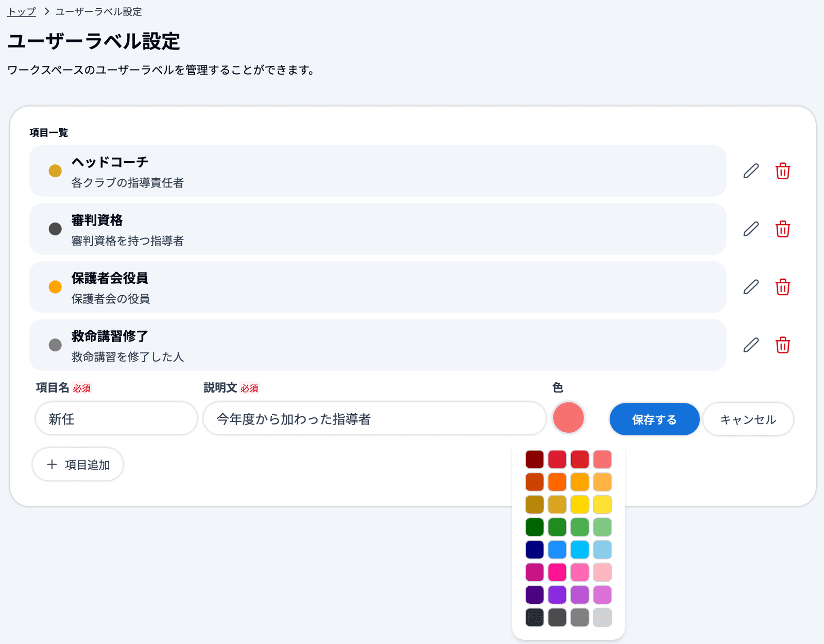Viewport: 824px width, 644px height.
Task: Click the 保存する button
Action: 655,419
